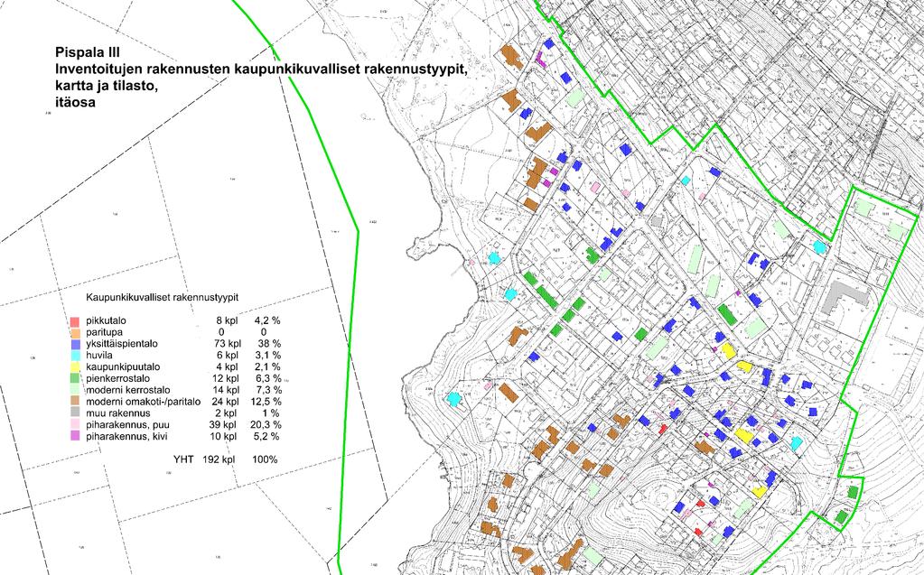This screenshot has height=575, width=924.
Task: Click the count "8 kpl" for pikkutalo
Action: coord(227,321)
